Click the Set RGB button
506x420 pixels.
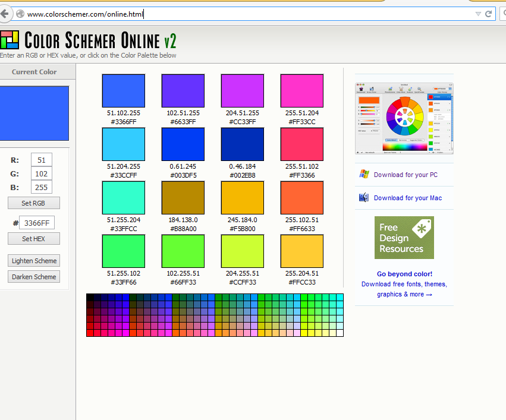click(x=33, y=203)
